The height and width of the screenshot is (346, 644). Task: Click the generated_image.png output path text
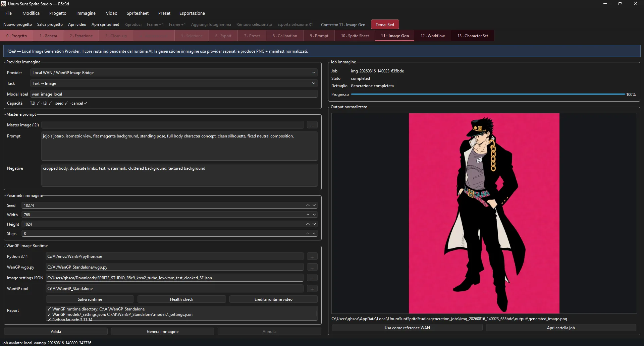point(449,319)
